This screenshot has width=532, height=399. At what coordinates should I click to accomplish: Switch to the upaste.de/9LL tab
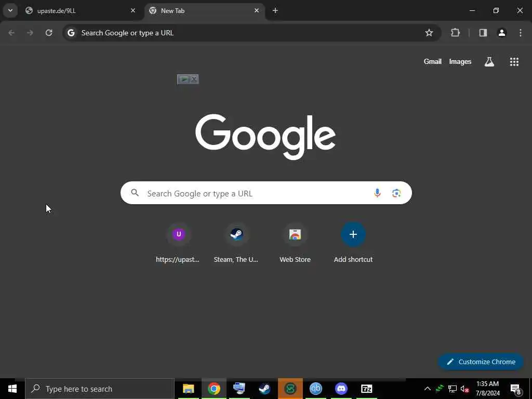[82, 11]
